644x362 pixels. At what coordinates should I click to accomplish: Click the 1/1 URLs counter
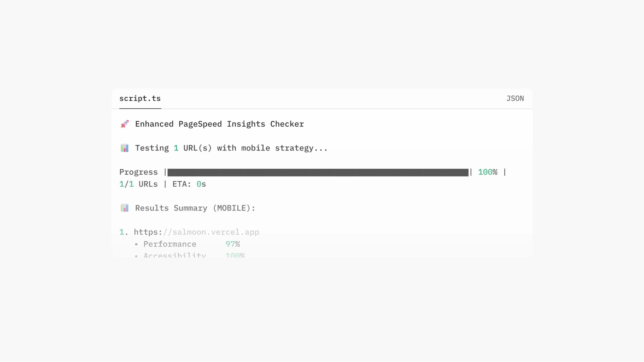[139, 184]
